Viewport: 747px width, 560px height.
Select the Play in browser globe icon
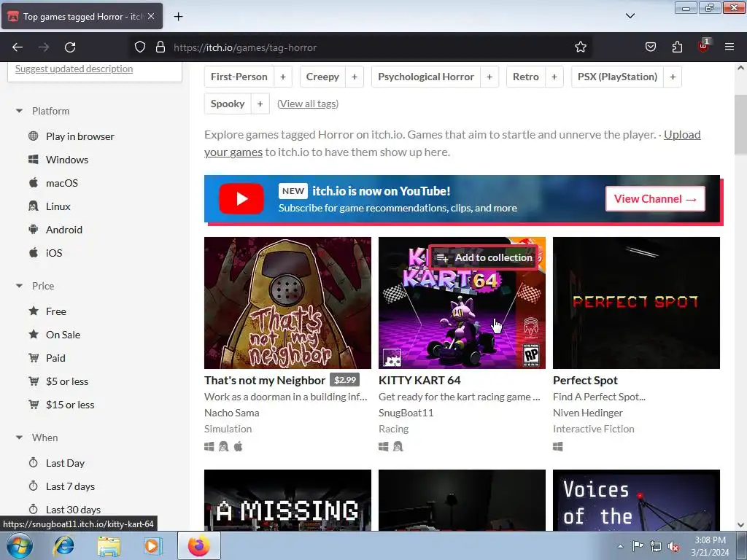pos(34,136)
